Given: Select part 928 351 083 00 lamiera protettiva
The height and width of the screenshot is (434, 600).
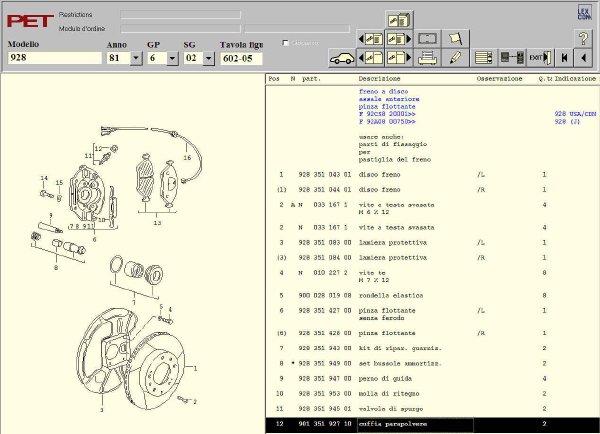Looking at the screenshot, I should coord(432,243).
